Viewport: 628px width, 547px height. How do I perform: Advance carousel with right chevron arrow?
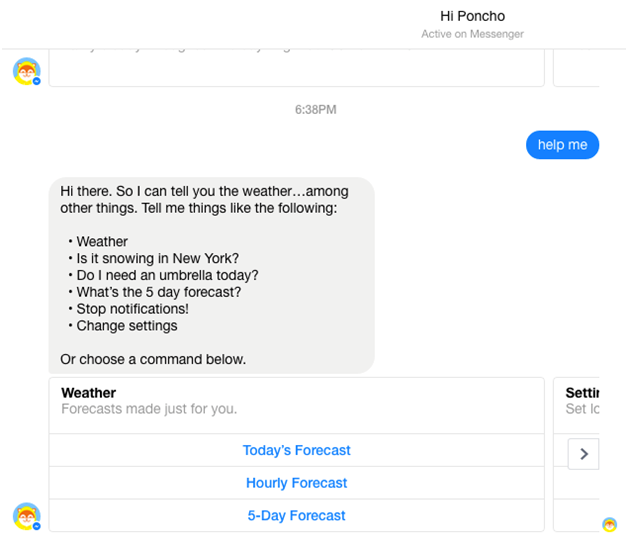(x=584, y=454)
